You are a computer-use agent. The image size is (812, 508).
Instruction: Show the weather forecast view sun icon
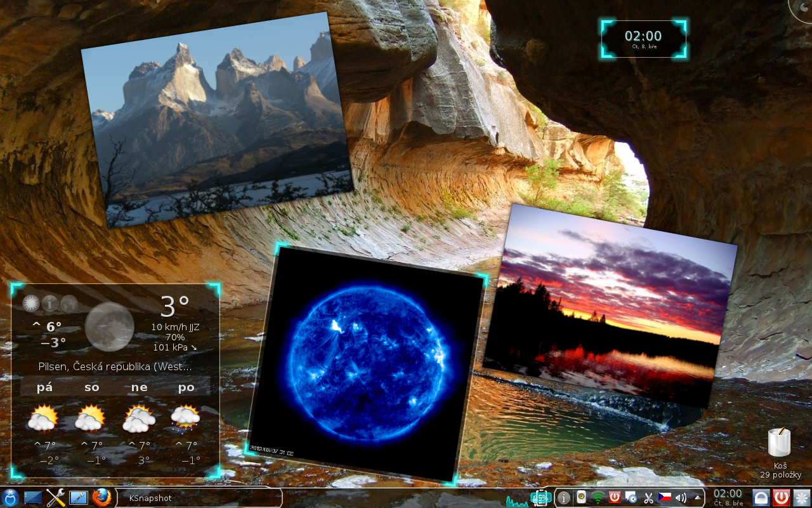(30, 304)
